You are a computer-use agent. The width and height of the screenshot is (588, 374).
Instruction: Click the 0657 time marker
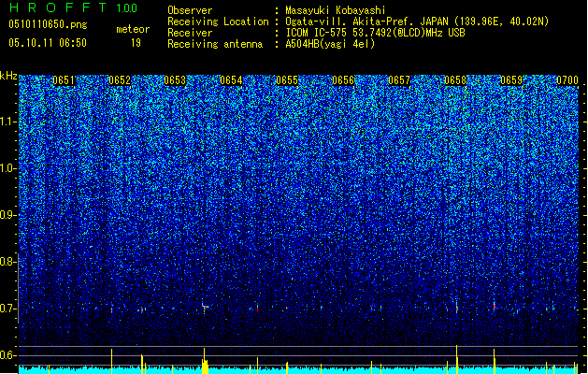pyautogui.click(x=399, y=80)
